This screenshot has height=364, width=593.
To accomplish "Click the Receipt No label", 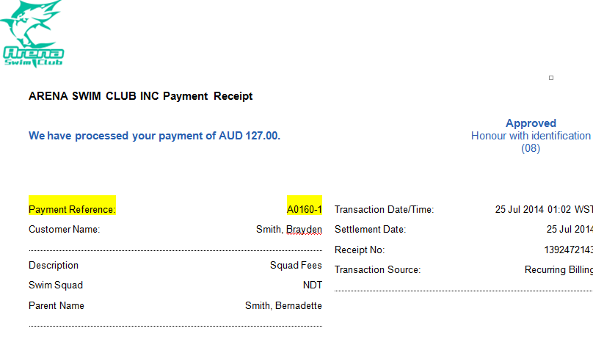I will (x=360, y=250).
